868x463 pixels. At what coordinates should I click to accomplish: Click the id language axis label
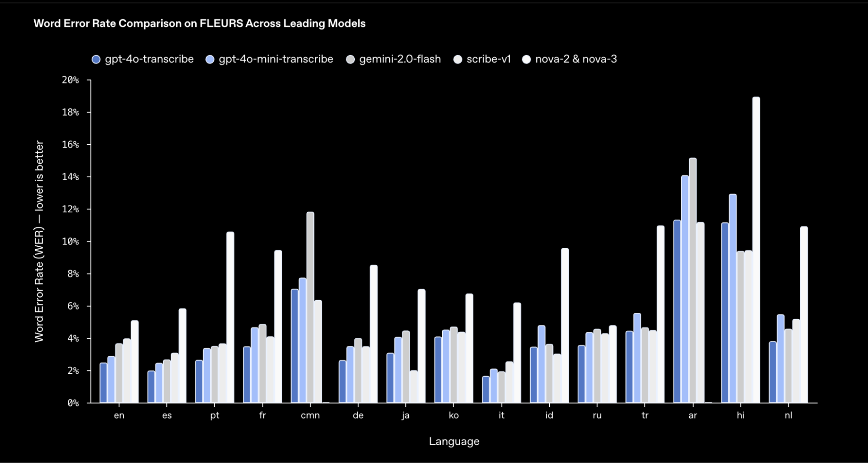(549, 415)
